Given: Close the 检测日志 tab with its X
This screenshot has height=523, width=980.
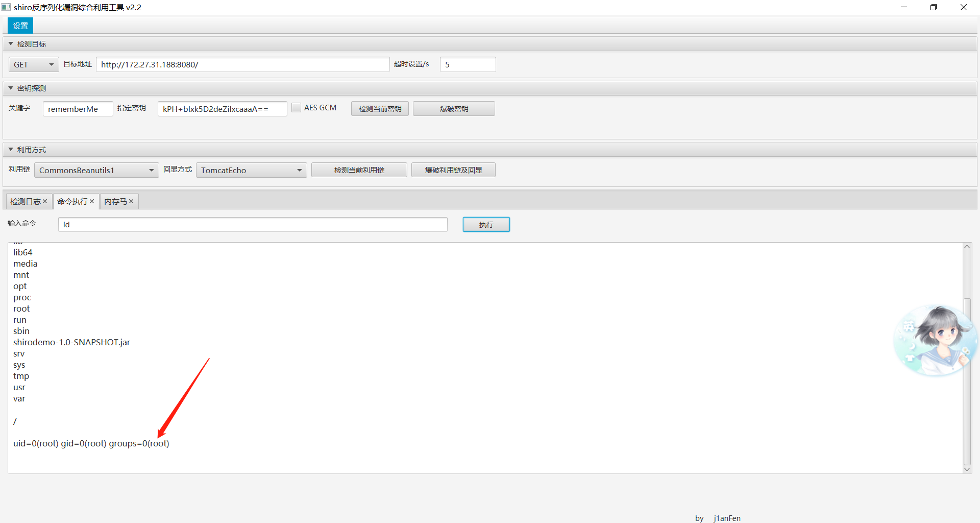Looking at the screenshot, I should (x=45, y=202).
